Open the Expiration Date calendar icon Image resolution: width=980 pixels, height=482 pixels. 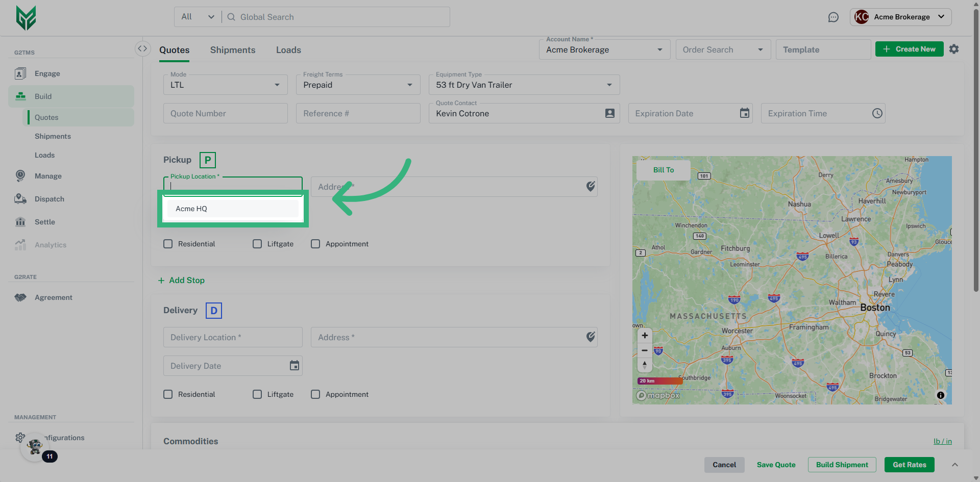[x=745, y=113]
